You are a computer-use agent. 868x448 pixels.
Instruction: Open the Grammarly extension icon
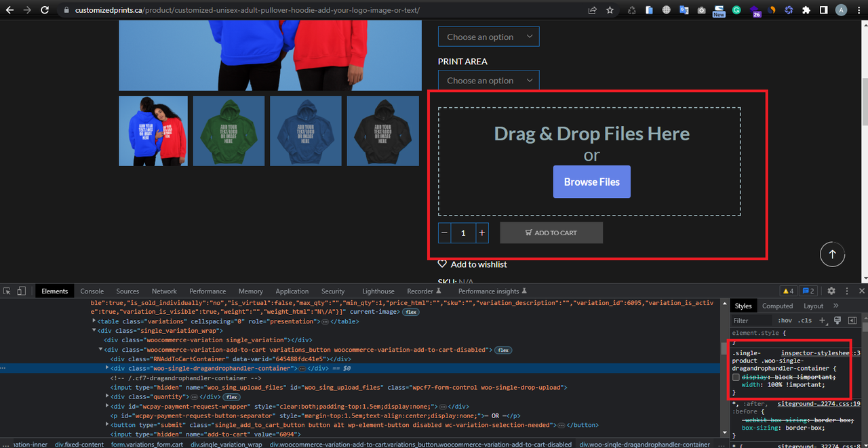[736, 10]
